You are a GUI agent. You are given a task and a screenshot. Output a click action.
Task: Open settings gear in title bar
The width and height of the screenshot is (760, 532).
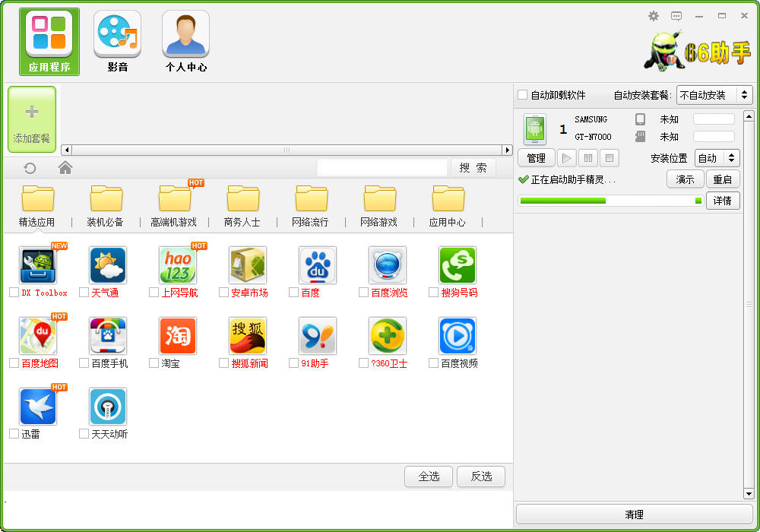(x=654, y=16)
